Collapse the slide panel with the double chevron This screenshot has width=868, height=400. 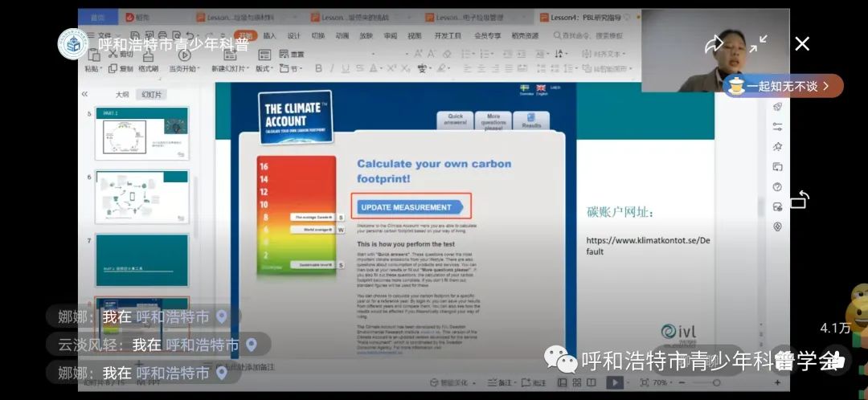pos(85,94)
